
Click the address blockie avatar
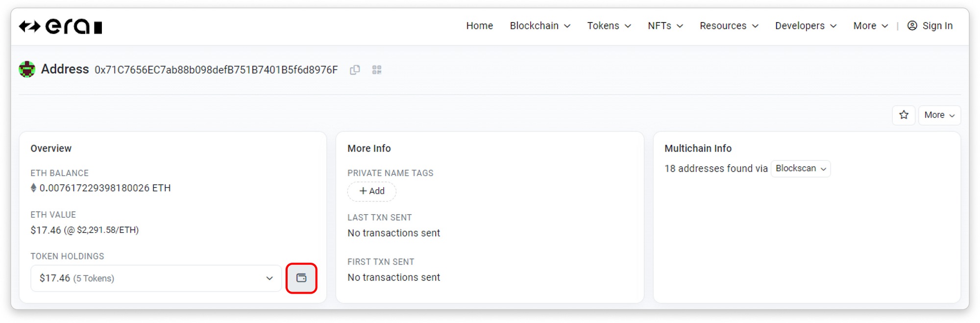[x=27, y=70]
